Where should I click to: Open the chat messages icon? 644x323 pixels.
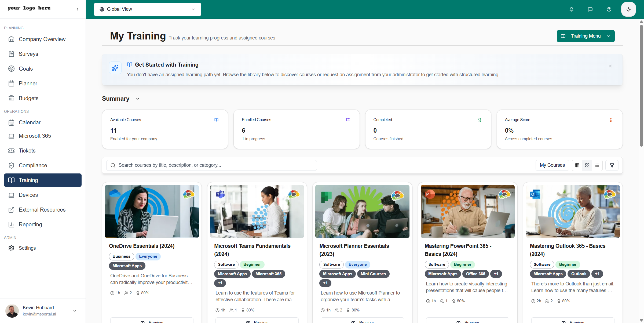[x=590, y=9]
